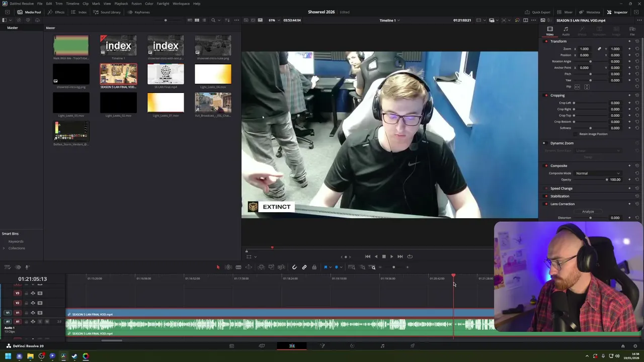This screenshot has width=644, height=362.
Task: Open media pool search options dropdown
Action: pyautogui.click(x=219, y=20)
